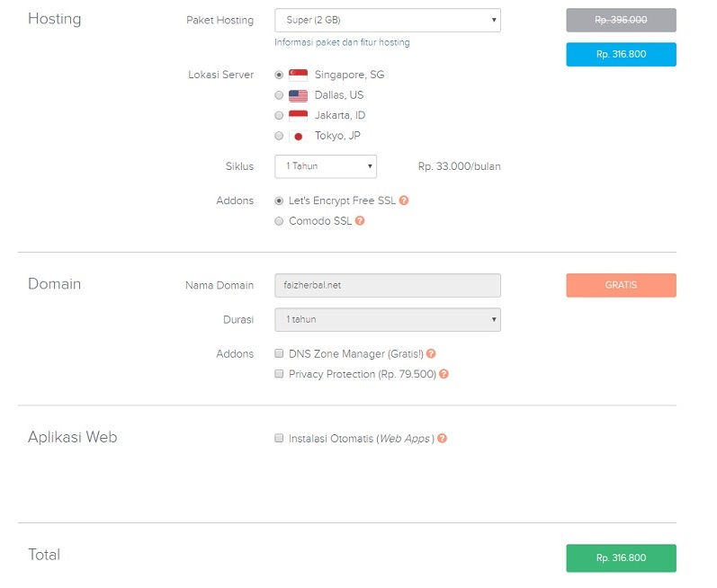717x588 pixels.
Task: Open help icon for DNS Zone Manager
Action: (431, 353)
